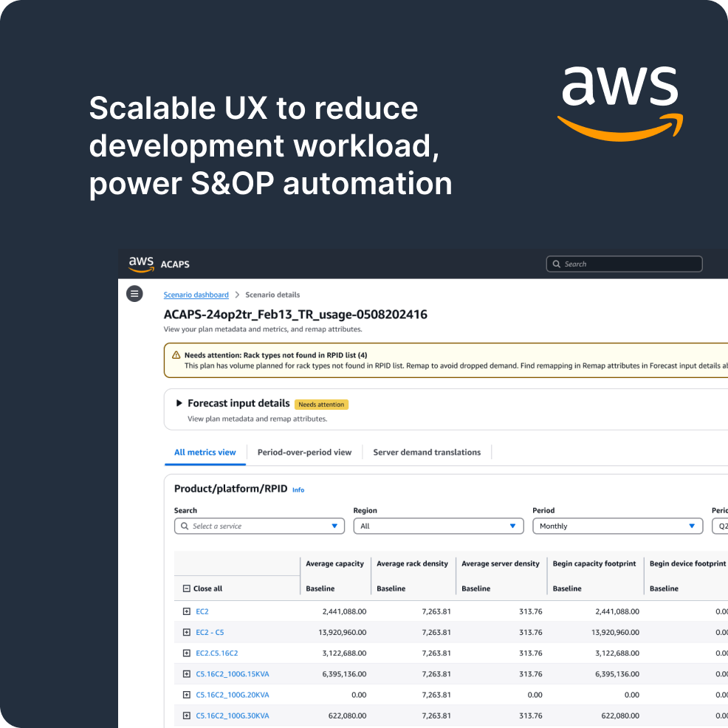
Task: Expand the EC2.C5.16C2 row
Action: click(187, 653)
